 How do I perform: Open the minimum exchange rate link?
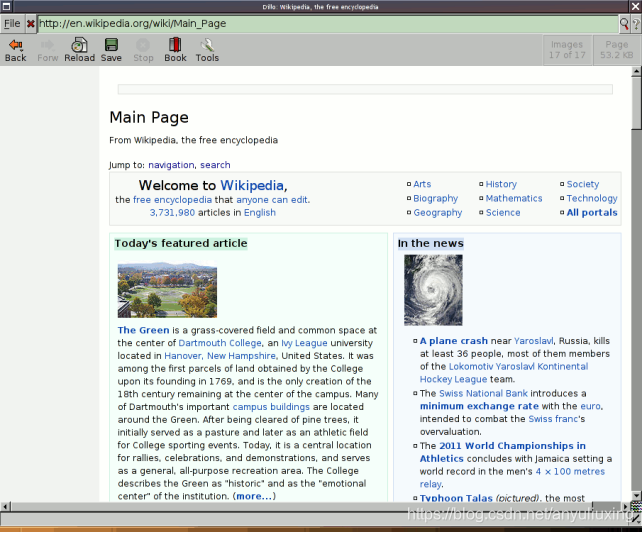tap(479, 406)
